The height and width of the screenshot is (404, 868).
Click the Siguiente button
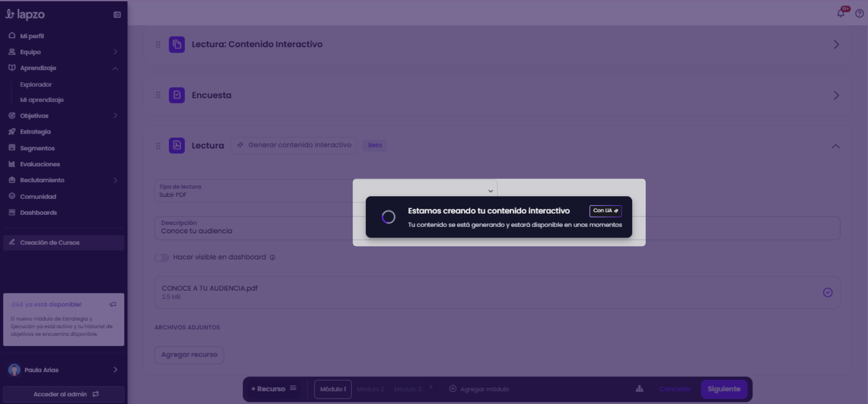(x=724, y=389)
